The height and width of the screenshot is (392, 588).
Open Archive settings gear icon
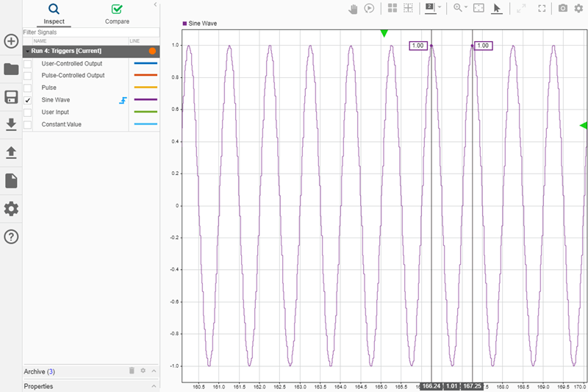click(143, 371)
